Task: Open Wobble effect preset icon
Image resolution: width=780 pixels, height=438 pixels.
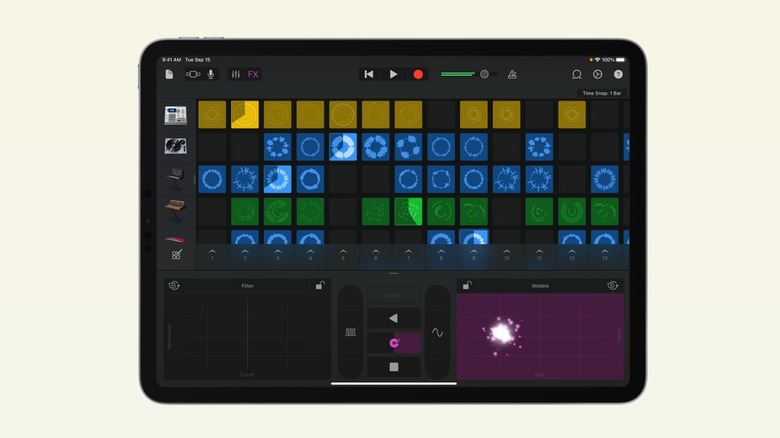Action: 613,285
